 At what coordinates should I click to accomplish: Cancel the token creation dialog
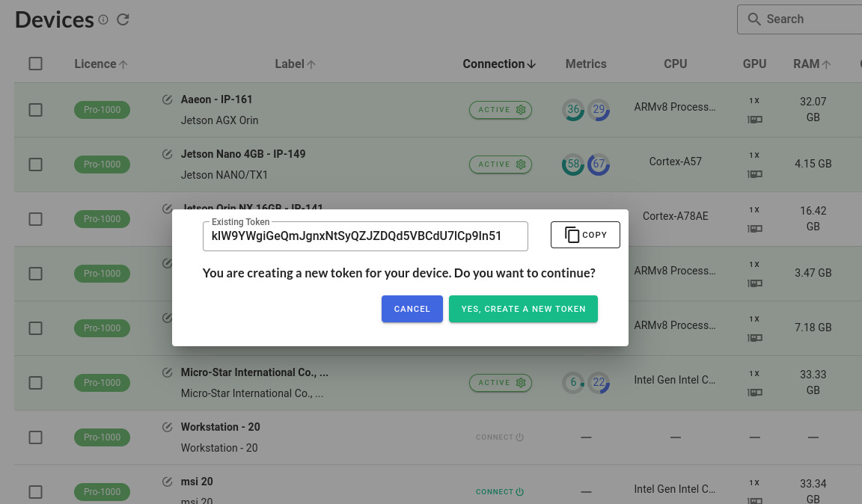412,309
